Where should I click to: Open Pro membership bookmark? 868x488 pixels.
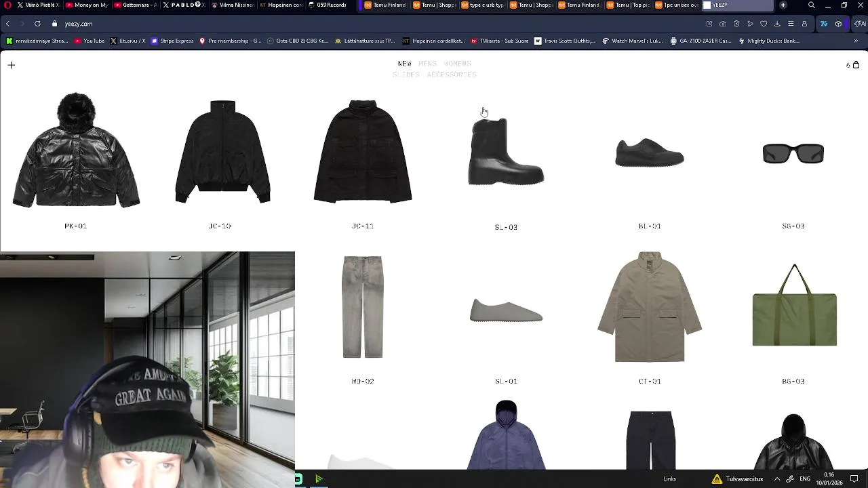pyautogui.click(x=230, y=41)
